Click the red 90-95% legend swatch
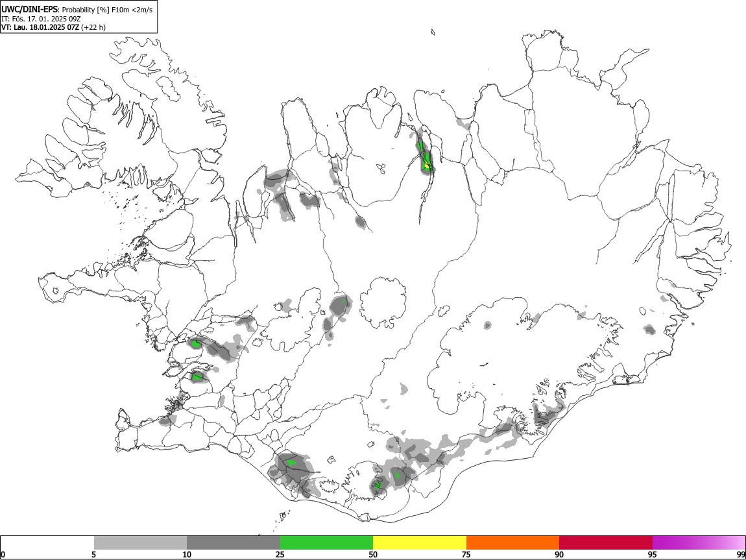 pyautogui.click(x=606, y=542)
